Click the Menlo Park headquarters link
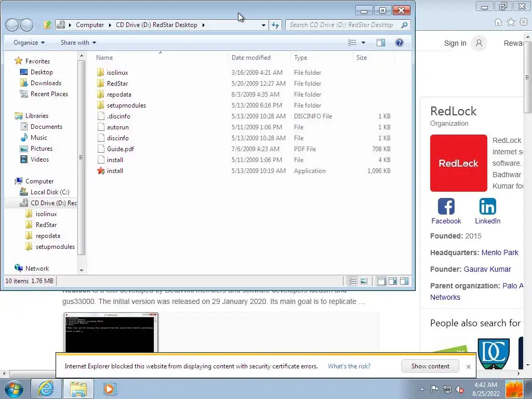 500,252
